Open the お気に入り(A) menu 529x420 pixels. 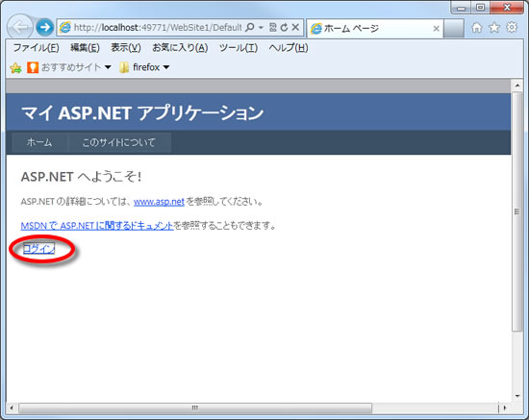pyautogui.click(x=180, y=48)
